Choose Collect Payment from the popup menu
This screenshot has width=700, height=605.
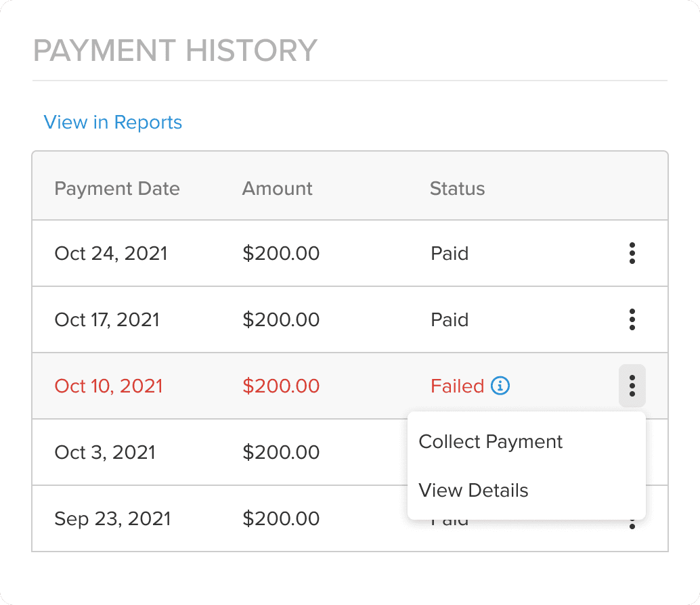491,442
